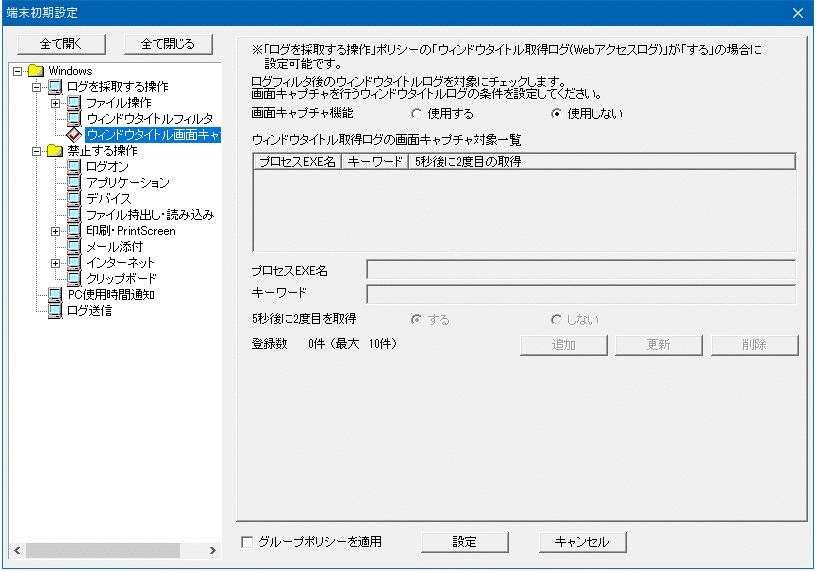Click the ウィンドウタイトルフィルタ computer icon
The width and height of the screenshot is (816, 571).
tap(74, 119)
